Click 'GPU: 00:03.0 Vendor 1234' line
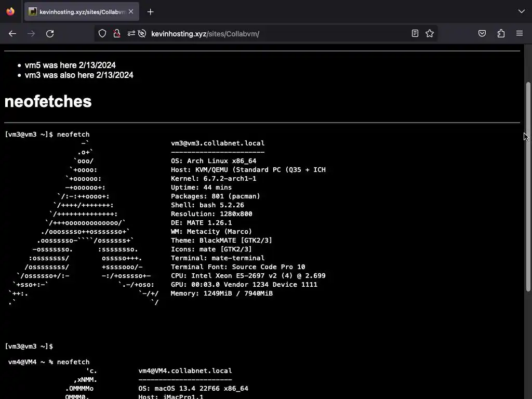Screen dimensions: 532x399 point(244,284)
